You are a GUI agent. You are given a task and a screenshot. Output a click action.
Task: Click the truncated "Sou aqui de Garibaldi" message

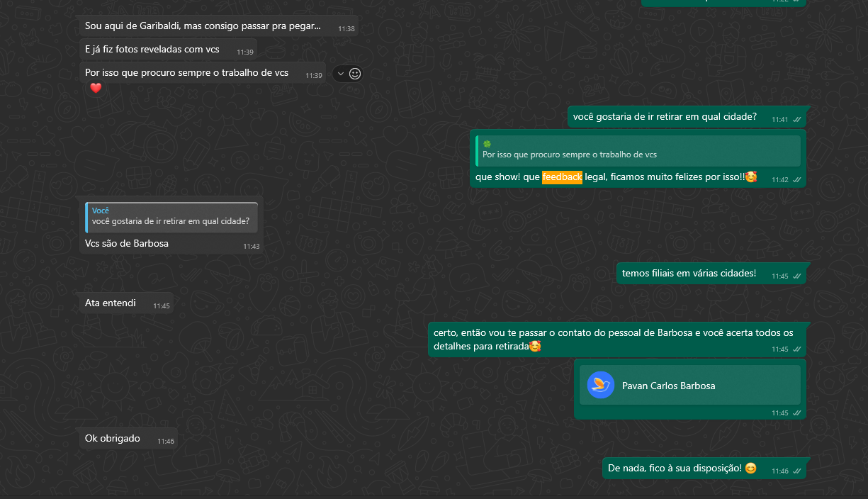[203, 26]
